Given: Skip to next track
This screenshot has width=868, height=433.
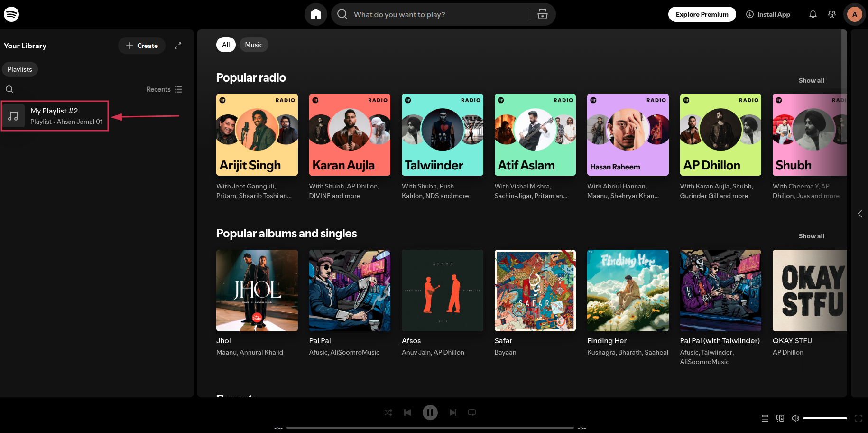Looking at the screenshot, I should point(453,413).
